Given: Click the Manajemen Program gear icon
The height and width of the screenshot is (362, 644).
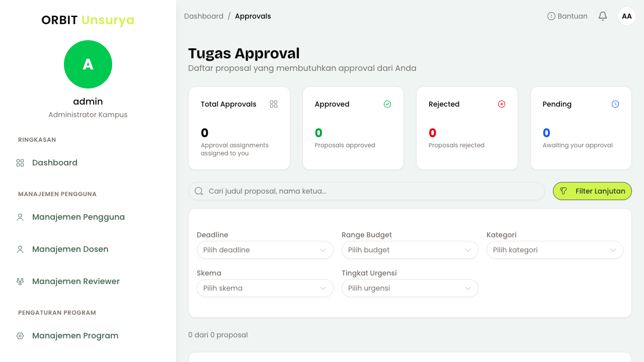Looking at the screenshot, I should (x=20, y=336).
